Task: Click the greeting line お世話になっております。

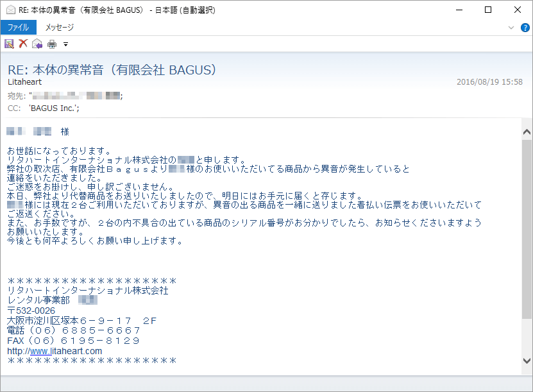Action: click(x=59, y=151)
